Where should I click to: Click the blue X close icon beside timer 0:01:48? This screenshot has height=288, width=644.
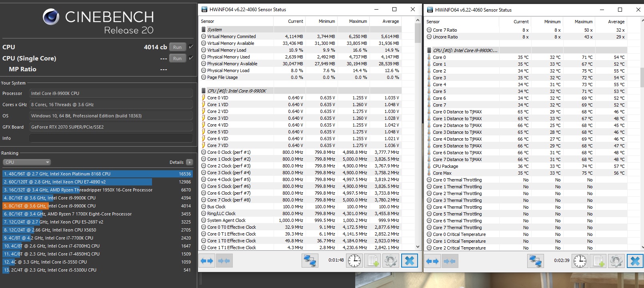click(409, 261)
